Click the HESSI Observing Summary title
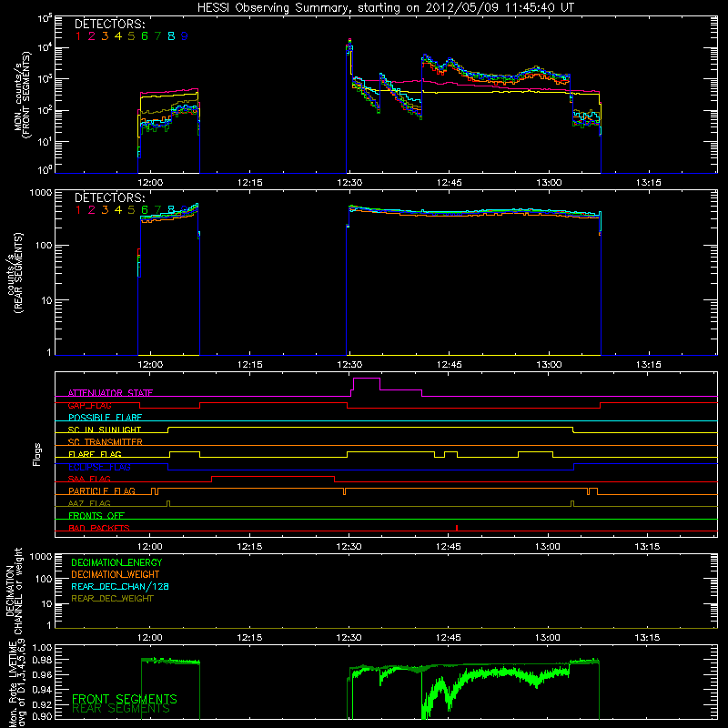This screenshot has height=728, width=728. [385, 8]
